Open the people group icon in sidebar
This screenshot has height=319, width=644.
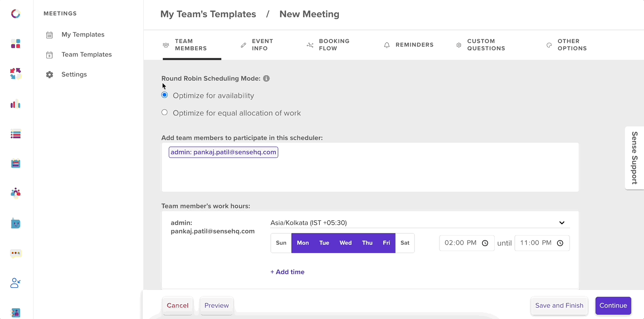[x=15, y=193]
